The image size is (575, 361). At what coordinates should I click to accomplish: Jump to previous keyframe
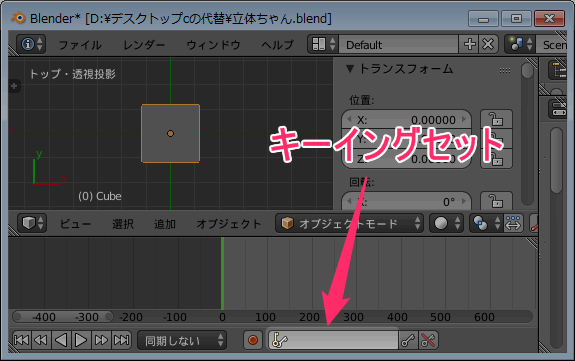(x=41, y=340)
